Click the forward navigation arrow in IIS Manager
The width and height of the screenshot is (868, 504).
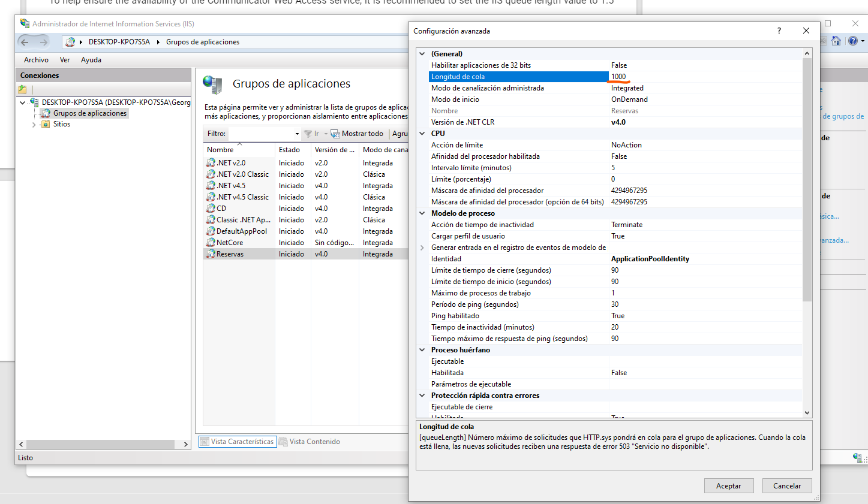click(43, 42)
